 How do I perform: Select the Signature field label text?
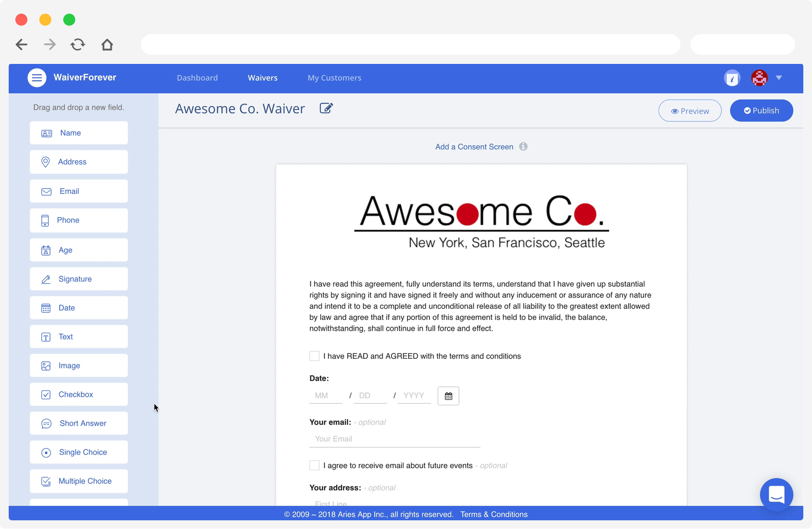75,279
